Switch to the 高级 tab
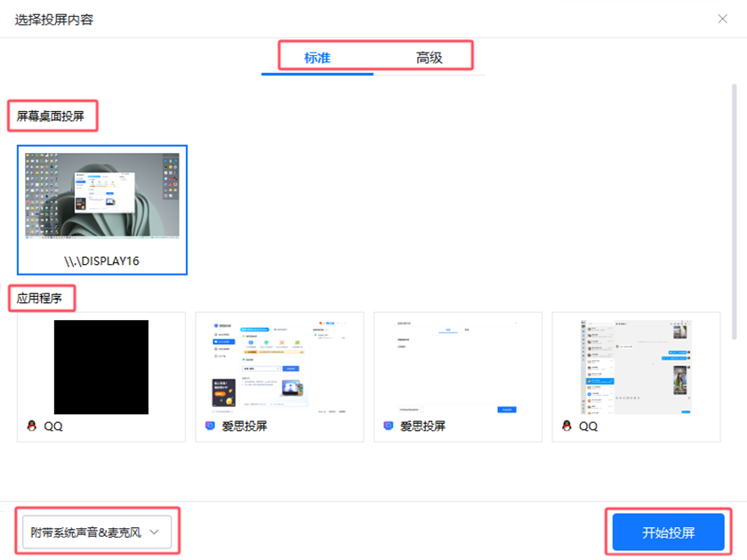Viewport: 747px width, 560px height. point(430,55)
